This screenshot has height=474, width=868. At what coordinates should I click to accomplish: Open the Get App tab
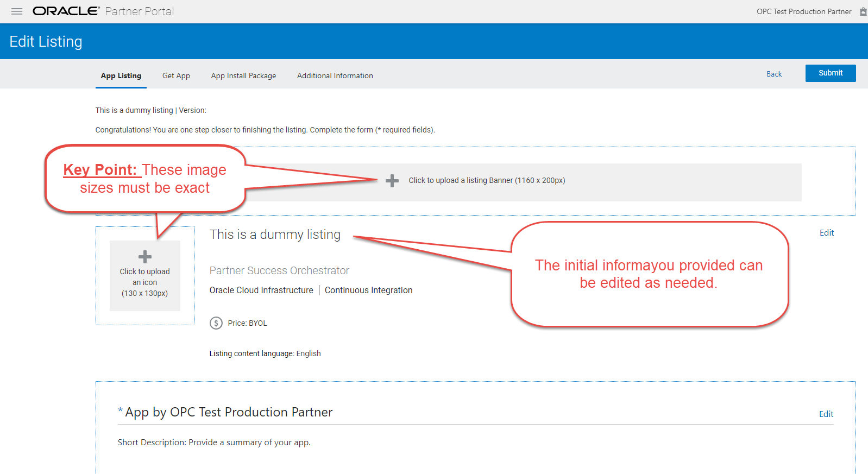click(176, 76)
